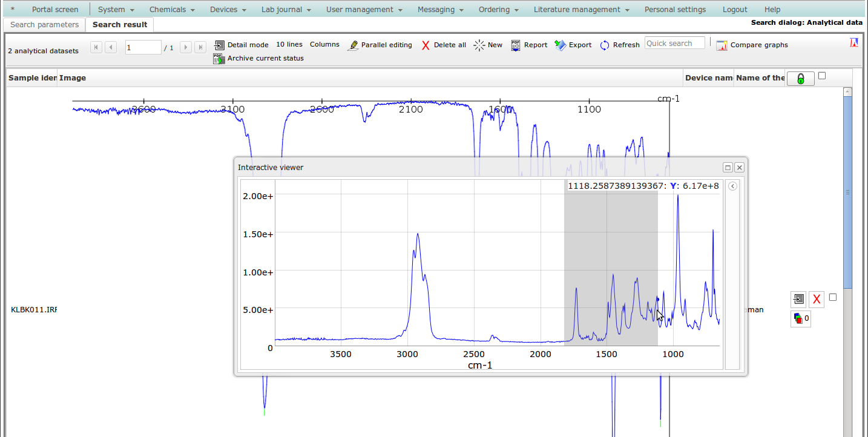Tick the select-all checkbox in table header
Screen dimensions: 868x437
tap(821, 76)
